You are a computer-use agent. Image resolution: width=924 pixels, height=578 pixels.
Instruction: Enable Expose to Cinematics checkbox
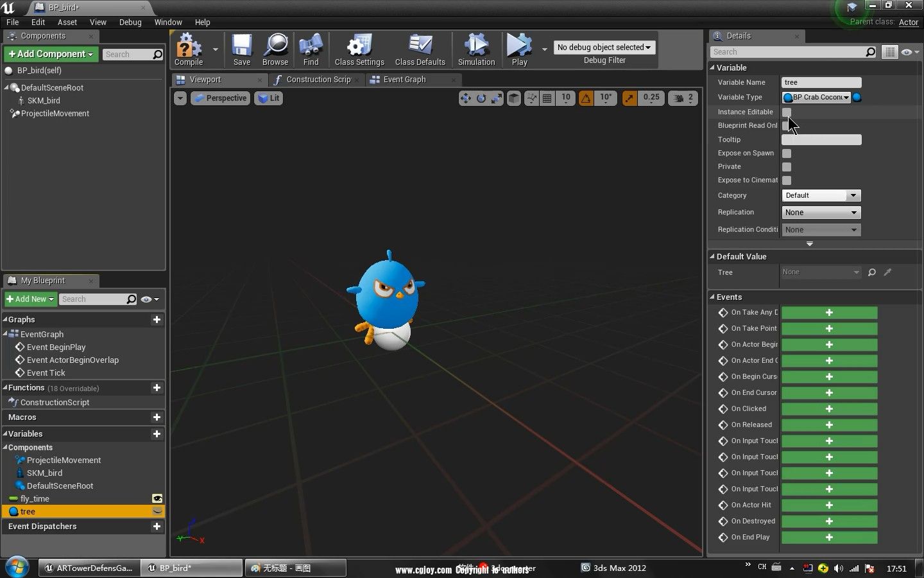click(787, 180)
